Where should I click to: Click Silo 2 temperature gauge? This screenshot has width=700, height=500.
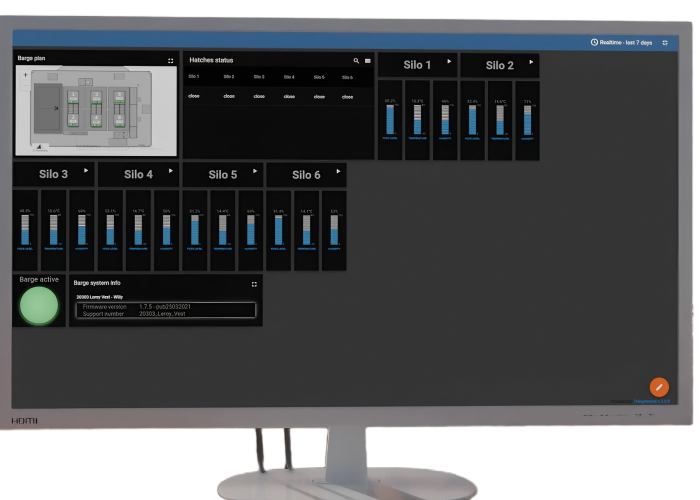[x=500, y=121]
